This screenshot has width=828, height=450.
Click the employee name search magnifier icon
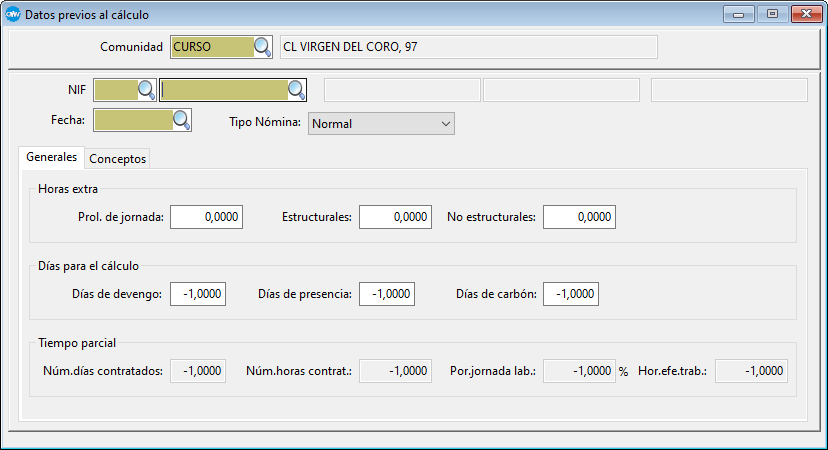point(296,90)
